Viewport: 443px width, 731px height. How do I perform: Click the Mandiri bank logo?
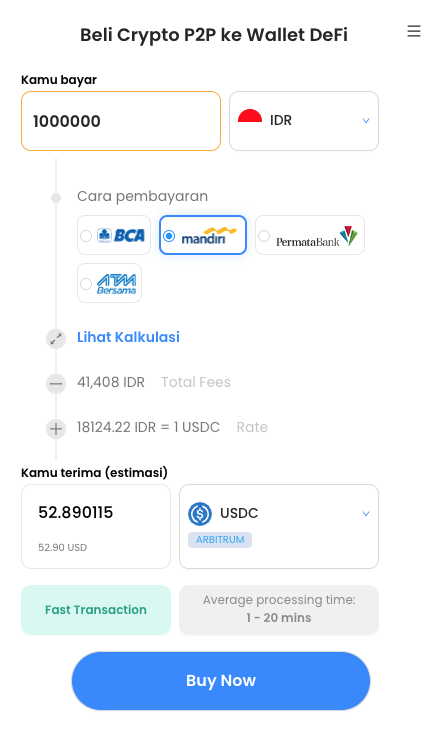pyautogui.click(x=209, y=236)
